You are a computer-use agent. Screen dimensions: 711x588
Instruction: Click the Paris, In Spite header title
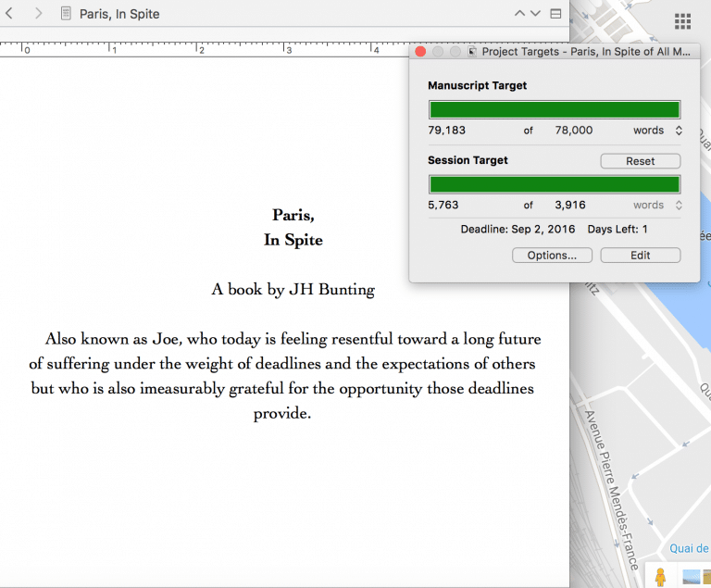coord(119,14)
